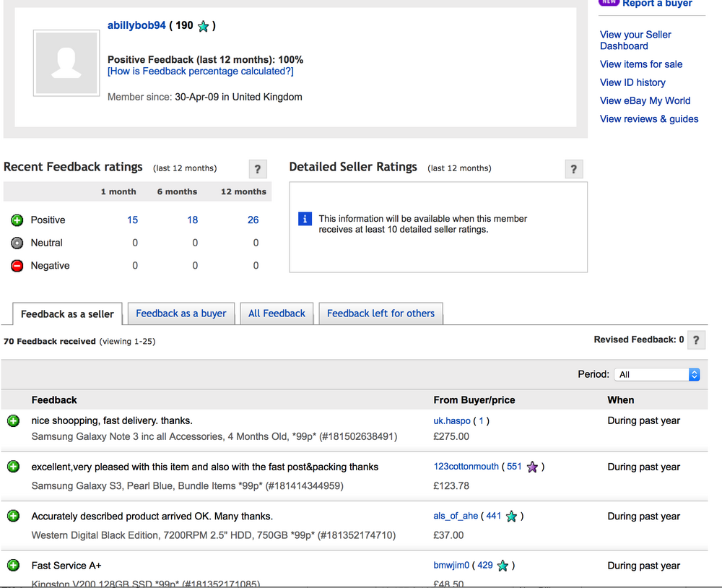This screenshot has width=722, height=588.
Task: Open View ID history link
Action: click(x=632, y=82)
